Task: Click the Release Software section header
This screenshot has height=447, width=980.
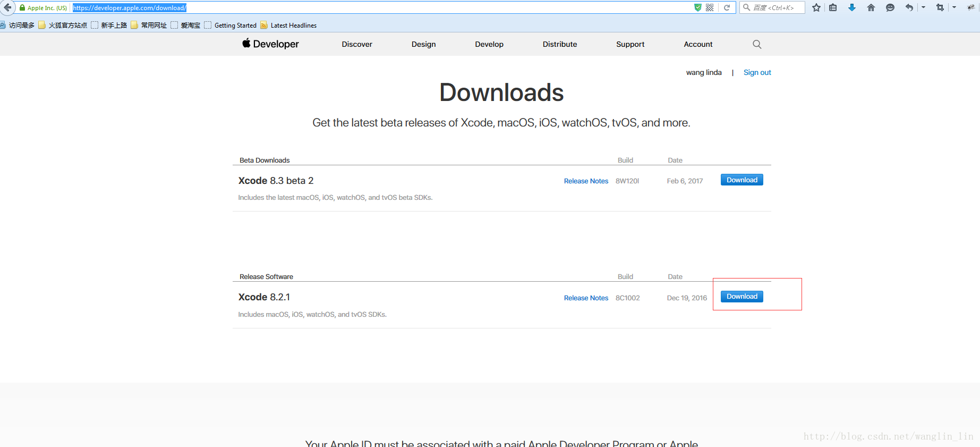Action: tap(266, 276)
